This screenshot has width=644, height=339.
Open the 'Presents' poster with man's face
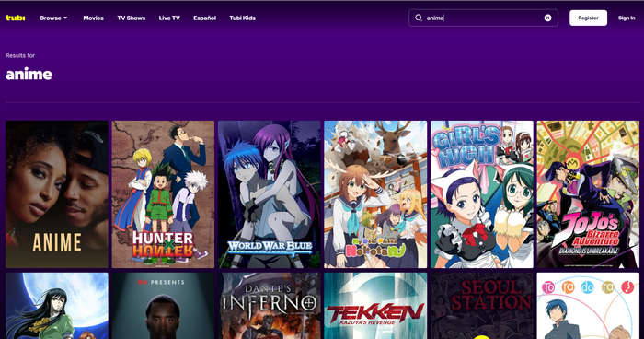(163, 306)
